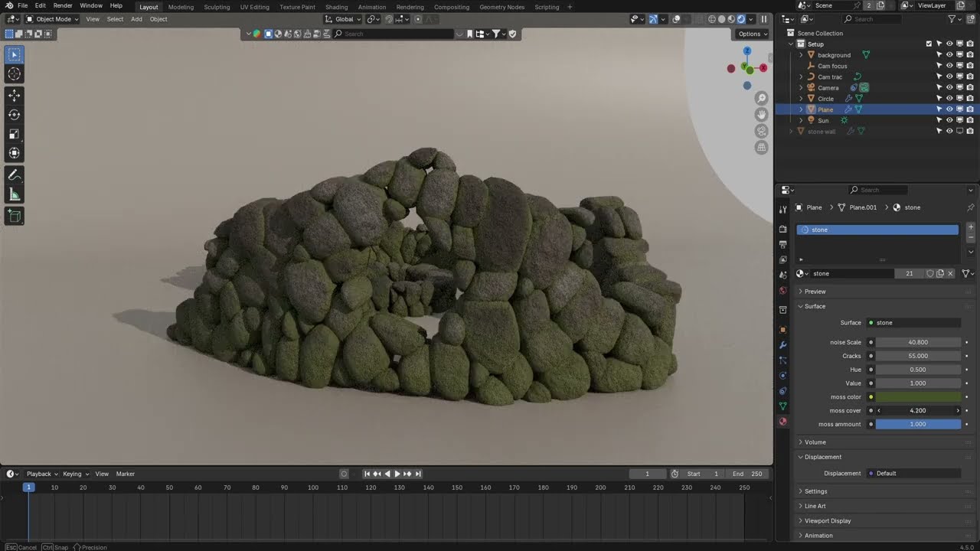
Task: Click the viewport zoom magnifier gizmo
Action: click(761, 98)
